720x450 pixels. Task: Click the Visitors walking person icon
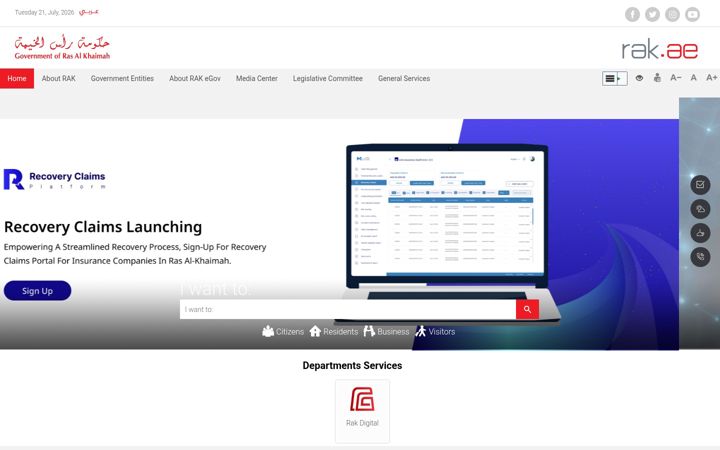click(x=421, y=331)
